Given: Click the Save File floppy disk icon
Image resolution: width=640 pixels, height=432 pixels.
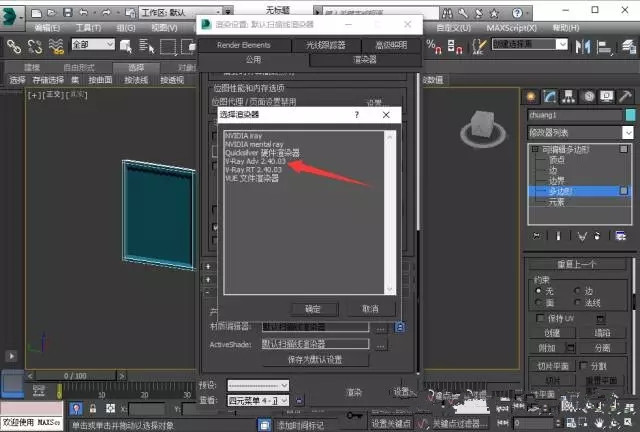Looking at the screenshot, I should 67,13.
